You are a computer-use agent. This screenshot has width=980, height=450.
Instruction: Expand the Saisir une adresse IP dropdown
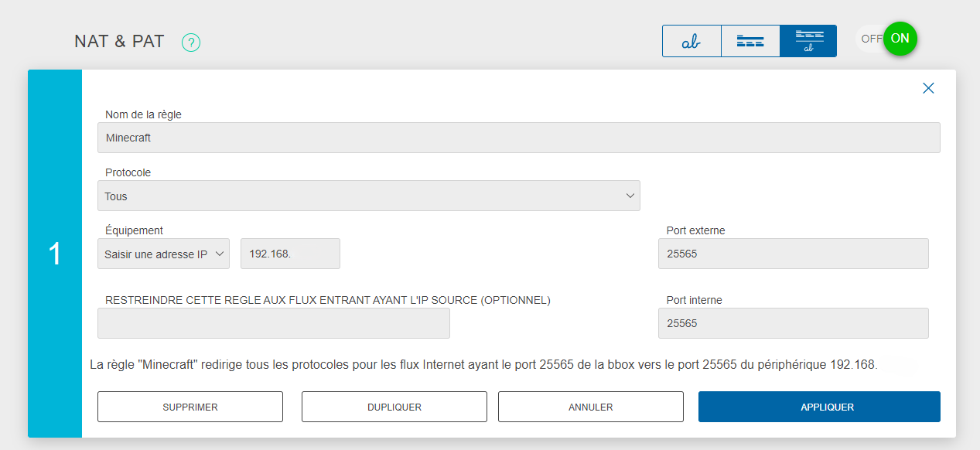(163, 254)
